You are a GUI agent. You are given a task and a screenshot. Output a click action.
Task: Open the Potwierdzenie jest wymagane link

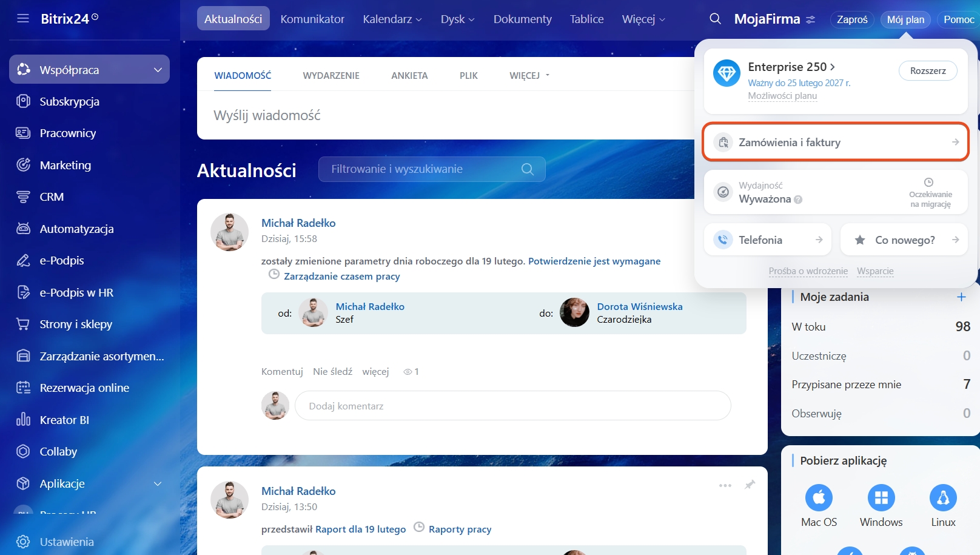point(594,261)
